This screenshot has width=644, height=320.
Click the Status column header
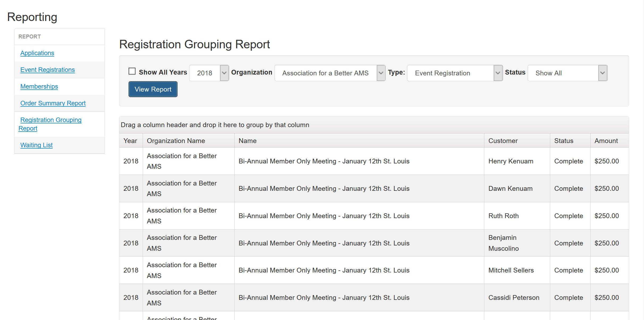(563, 141)
